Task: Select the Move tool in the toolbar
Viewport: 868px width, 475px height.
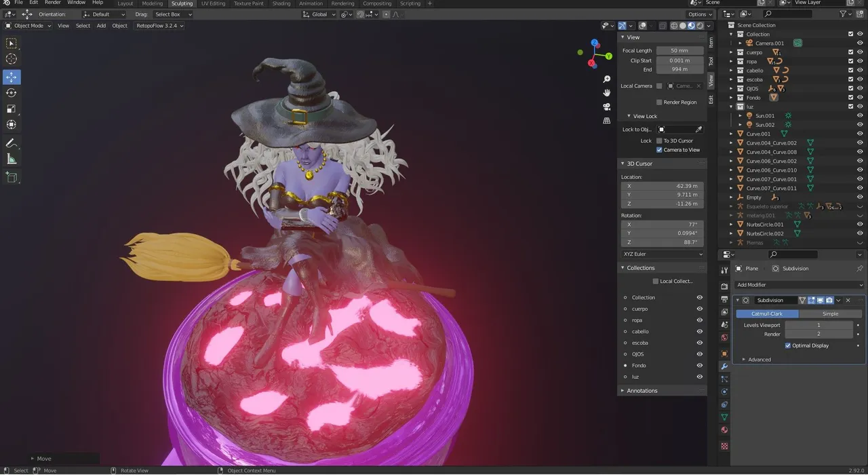Action: (x=12, y=77)
